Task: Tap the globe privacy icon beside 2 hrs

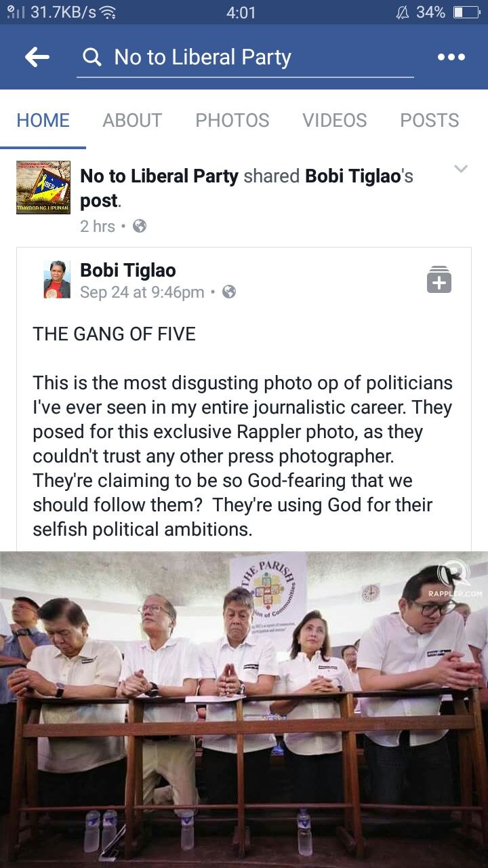Action: tap(140, 226)
